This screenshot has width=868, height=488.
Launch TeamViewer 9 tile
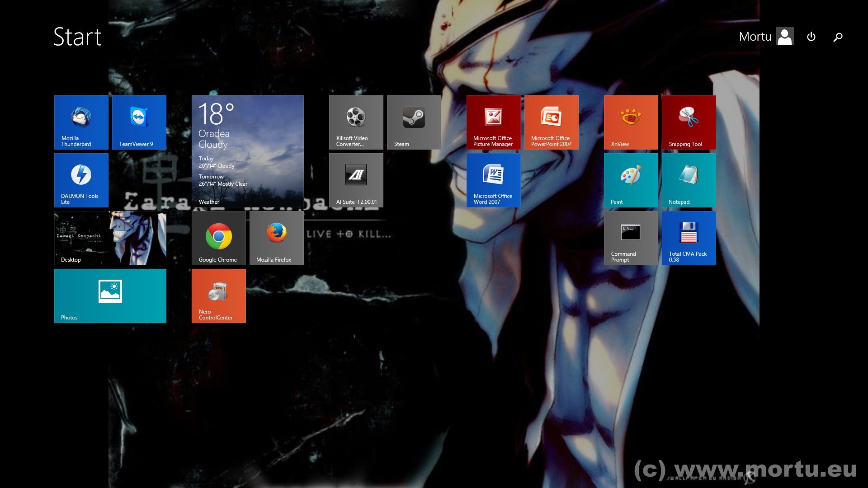pos(139,122)
